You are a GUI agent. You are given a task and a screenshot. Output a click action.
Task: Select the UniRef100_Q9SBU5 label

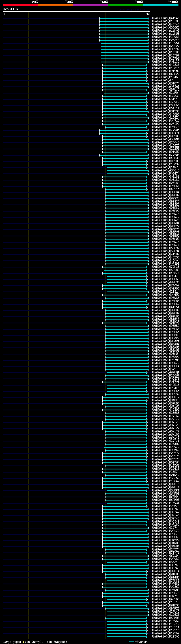pyautogui.click(x=166, y=236)
